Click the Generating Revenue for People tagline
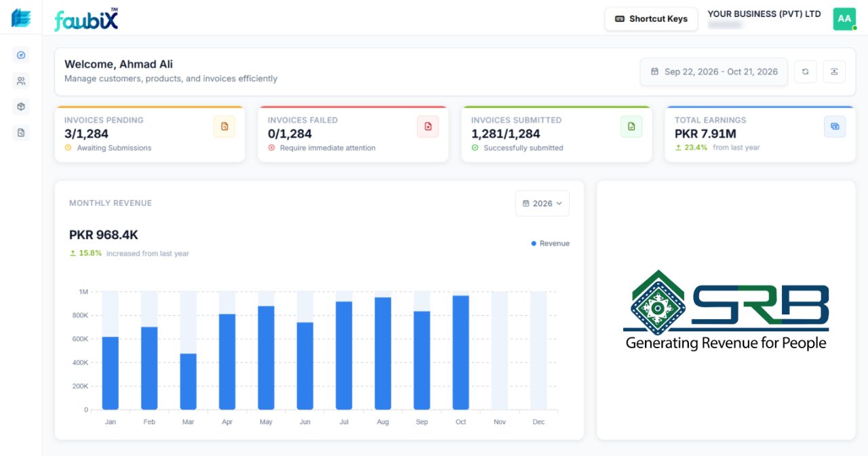 tap(726, 343)
